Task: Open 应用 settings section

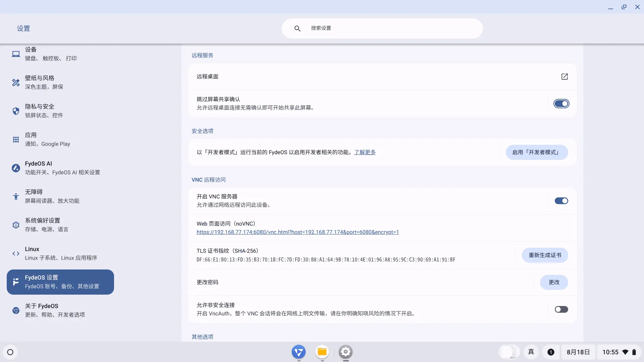Action: click(x=60, y=139)
